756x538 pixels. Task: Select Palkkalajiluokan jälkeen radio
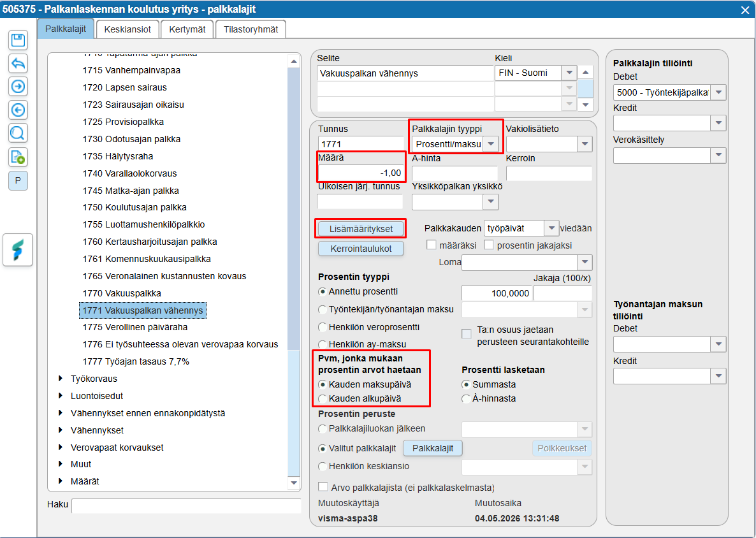(x=323, y=428)
